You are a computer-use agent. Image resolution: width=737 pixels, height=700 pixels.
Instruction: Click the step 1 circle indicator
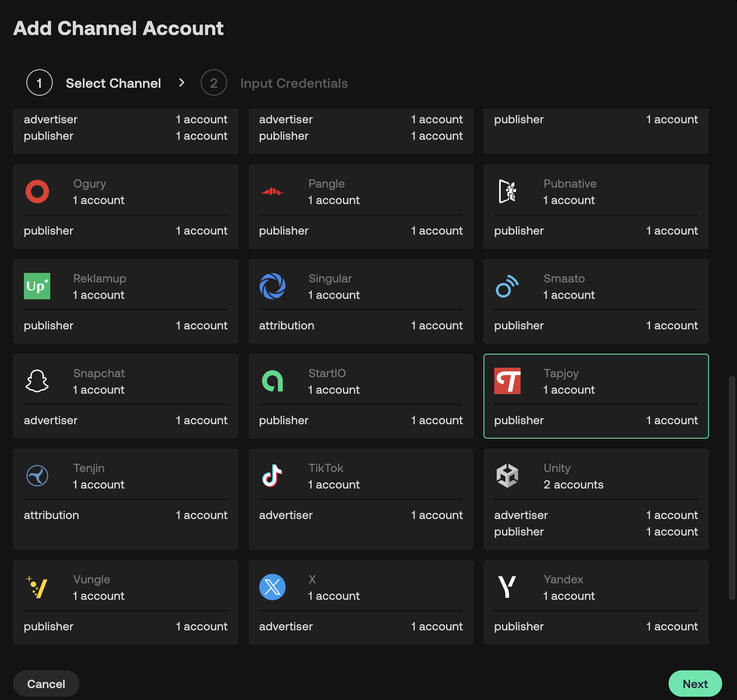click(x=40, y=83)
